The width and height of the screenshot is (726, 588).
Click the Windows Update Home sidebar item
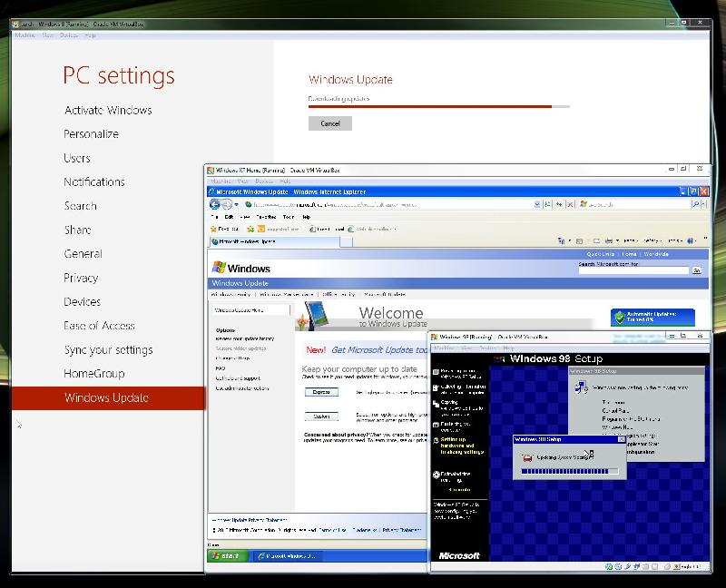click(251, 310)
